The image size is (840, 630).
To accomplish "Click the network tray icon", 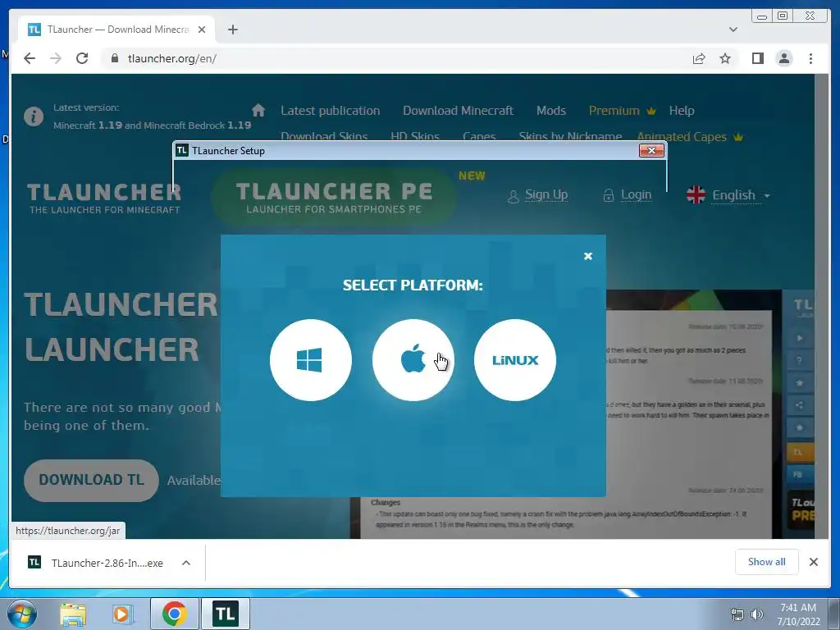I will (x=737, y=614).
